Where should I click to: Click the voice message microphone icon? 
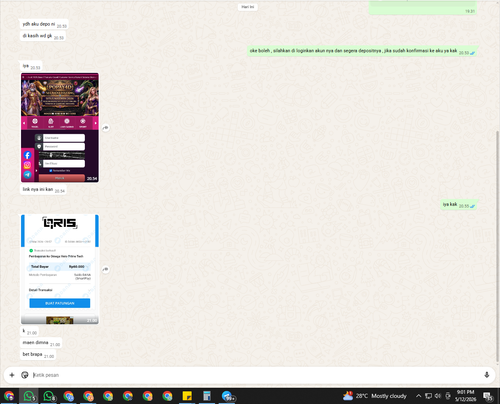(x=487, y=375)
